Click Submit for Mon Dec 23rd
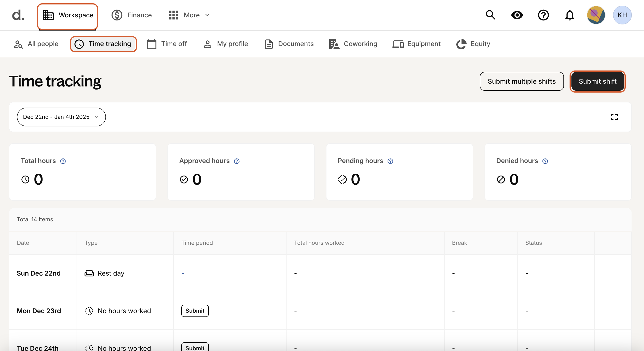 coord(195,311)
